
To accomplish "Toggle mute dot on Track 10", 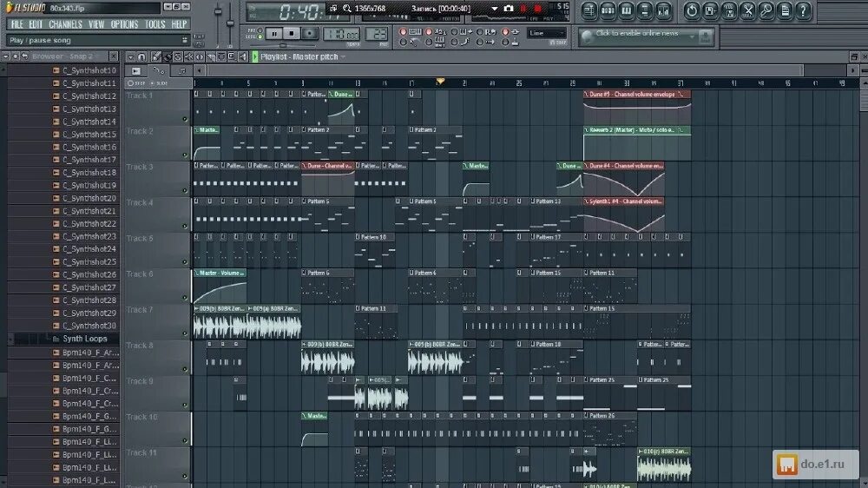I will click(x=185, y=441).
